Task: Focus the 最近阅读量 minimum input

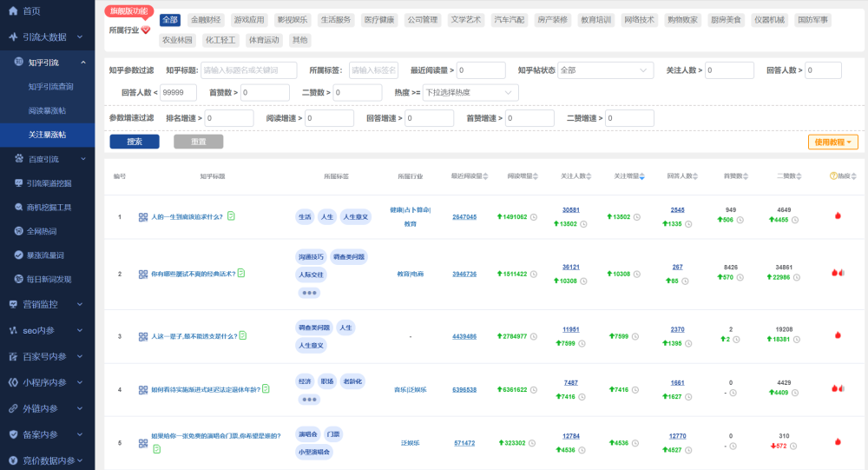Action: (481, 70)
